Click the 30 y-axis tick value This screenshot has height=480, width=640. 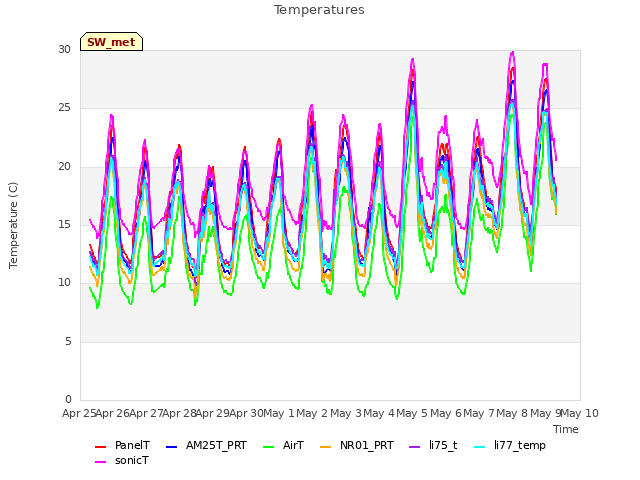pyautogui.click(x=64, y=49)
